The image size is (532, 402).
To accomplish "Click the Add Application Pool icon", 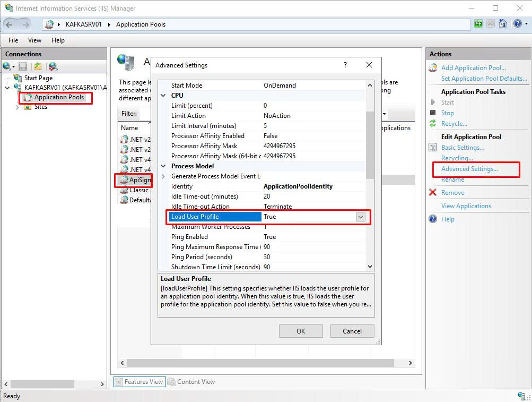I will pyautogui.click(x=433, y=67).
